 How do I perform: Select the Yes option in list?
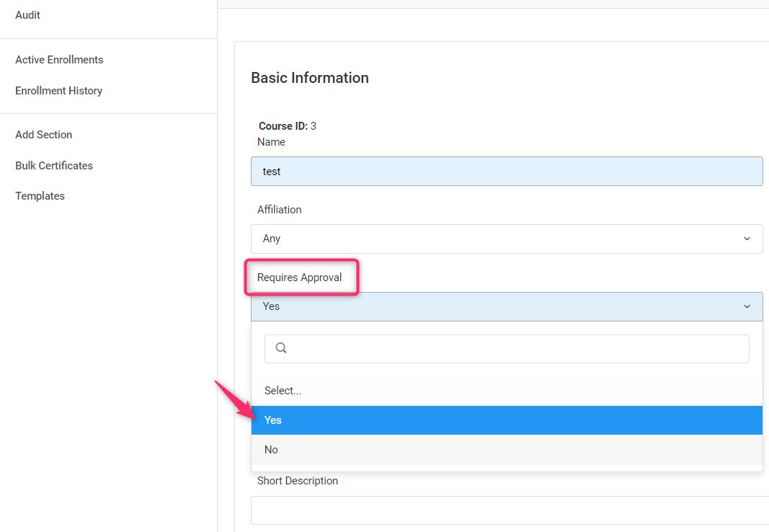507,420
